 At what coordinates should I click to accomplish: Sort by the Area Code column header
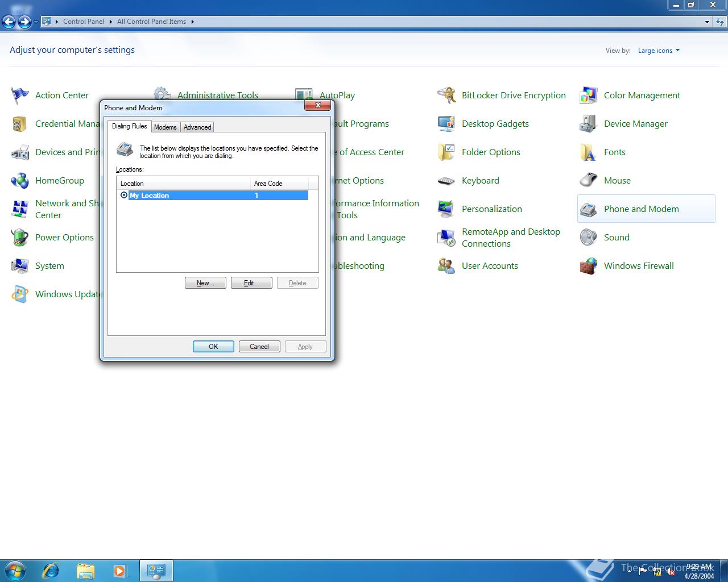click(279, 184)
